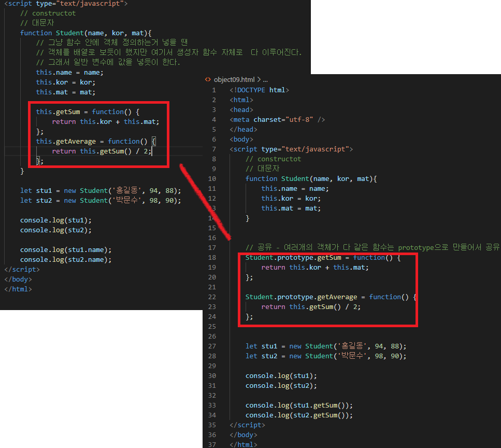The height and width of the screenshot is (448, 501).
Task: Place the cursor on the <!DOCTYPE html> line
Action: click(x=260, y=90)
